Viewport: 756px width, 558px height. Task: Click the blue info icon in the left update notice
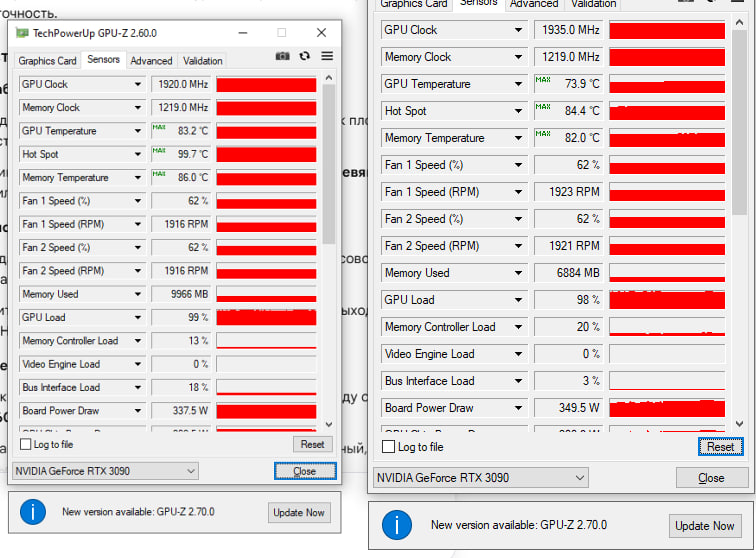[x=33, y=512]
